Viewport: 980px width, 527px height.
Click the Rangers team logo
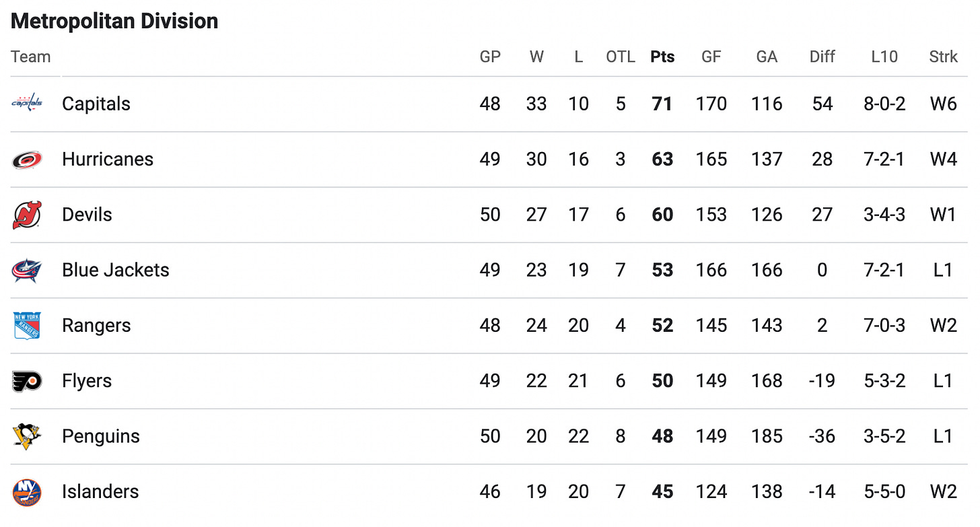pyautogui.click(x=27, y=326)
